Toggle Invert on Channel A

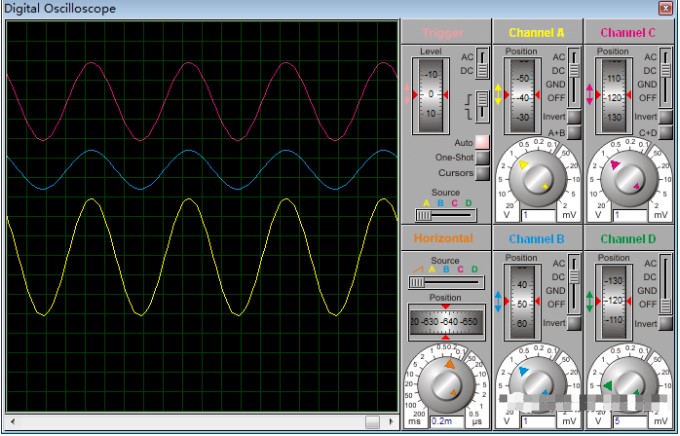pyautogui.click(x=574, y=117)
